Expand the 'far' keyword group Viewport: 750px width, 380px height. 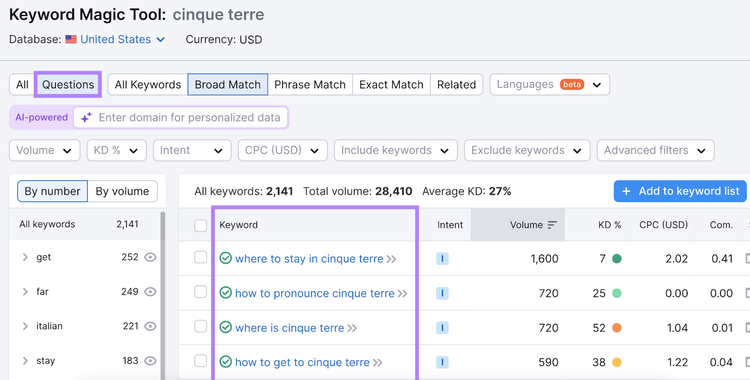click(x=25, y=292)
